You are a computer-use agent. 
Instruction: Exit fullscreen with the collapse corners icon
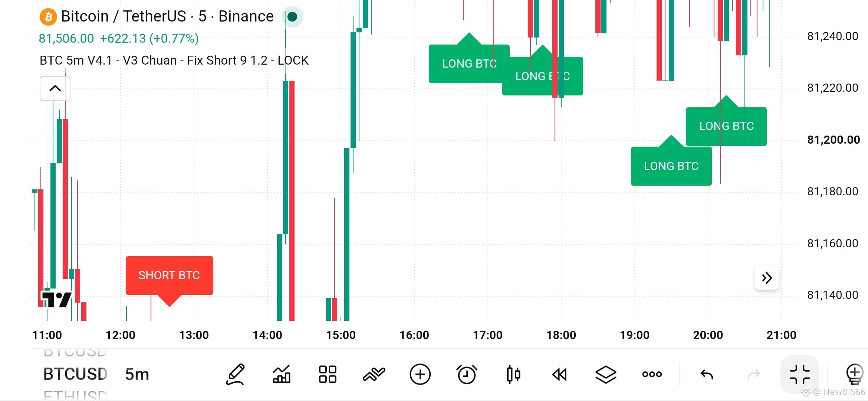click(800, 374)
